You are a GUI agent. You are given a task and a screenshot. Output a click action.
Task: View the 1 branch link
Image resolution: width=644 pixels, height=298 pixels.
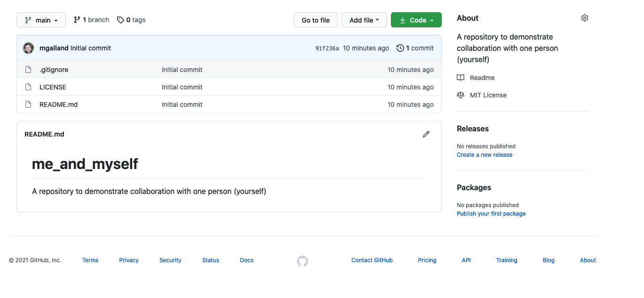pos(91,20)
